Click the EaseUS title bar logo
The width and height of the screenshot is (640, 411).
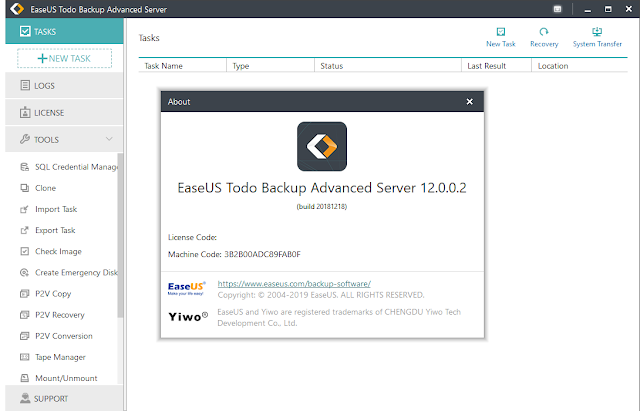pyautogui.click(x=17, y=9)
